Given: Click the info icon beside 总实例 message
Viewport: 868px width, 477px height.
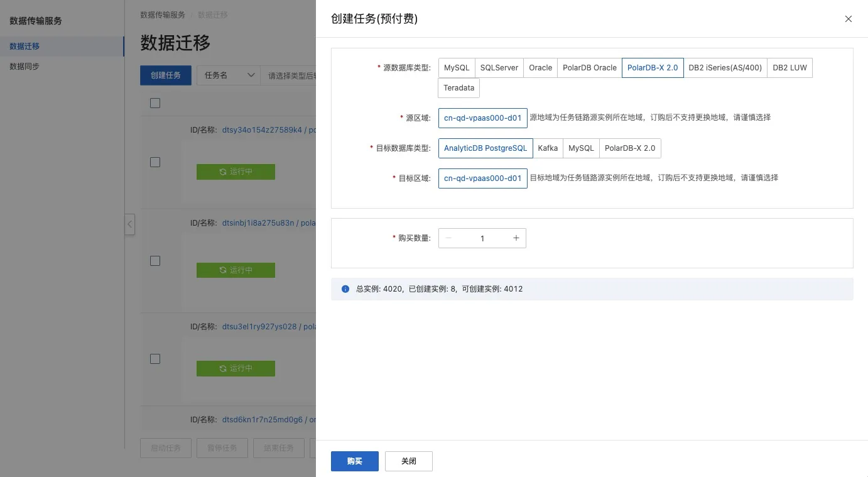Looking at the screenshot, I should point(345,289).
